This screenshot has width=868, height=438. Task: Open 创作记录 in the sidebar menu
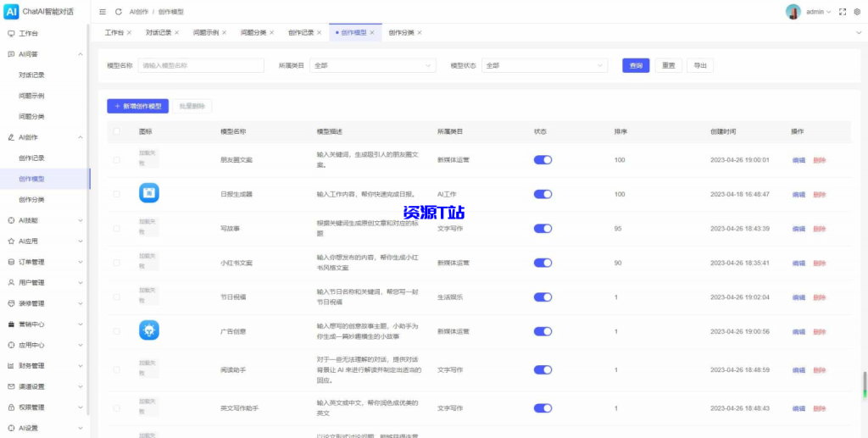[x=31, y=158]
